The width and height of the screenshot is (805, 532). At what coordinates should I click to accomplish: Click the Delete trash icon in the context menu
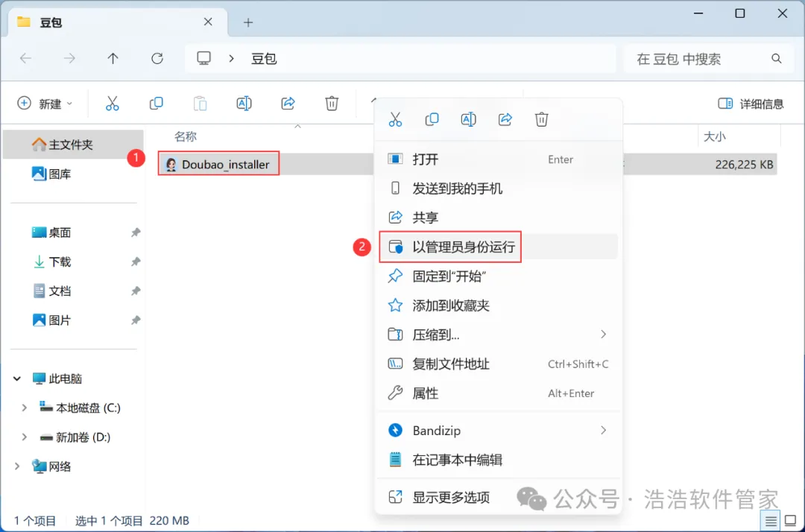(x=542, y=119)
